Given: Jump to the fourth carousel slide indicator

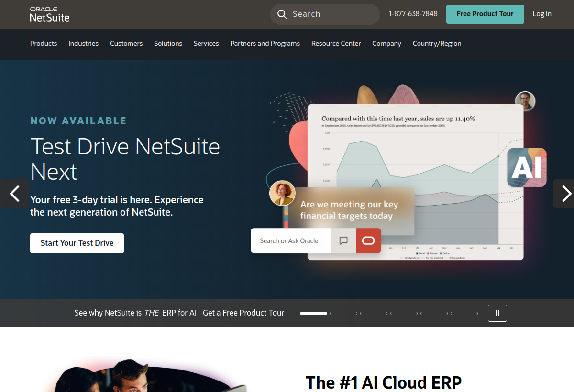Looking at the screenshot, I should tap(404, 313).
